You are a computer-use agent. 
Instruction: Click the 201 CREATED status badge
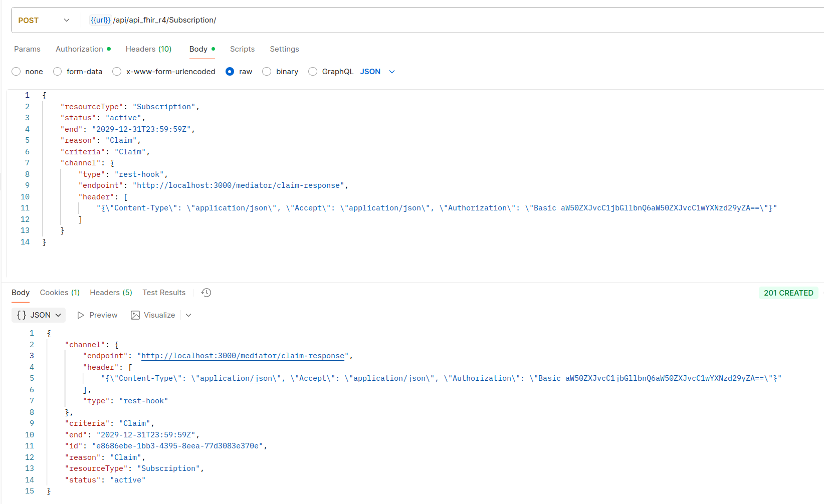click(x=788, y=293)
